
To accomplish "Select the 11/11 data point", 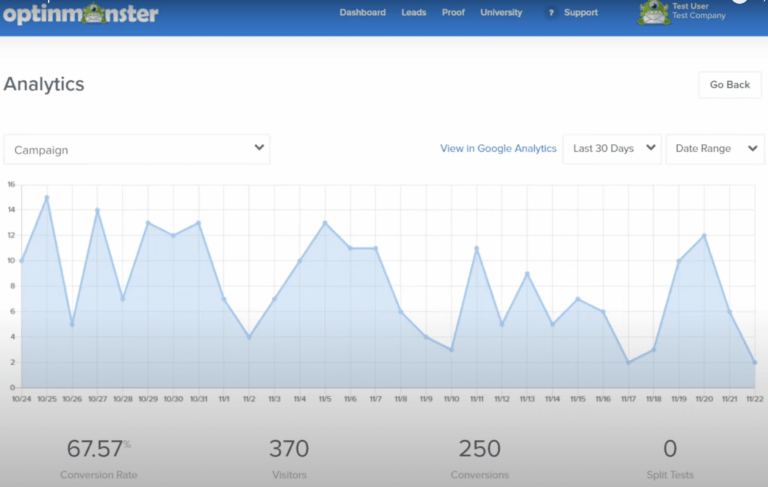I will (477, 248).
